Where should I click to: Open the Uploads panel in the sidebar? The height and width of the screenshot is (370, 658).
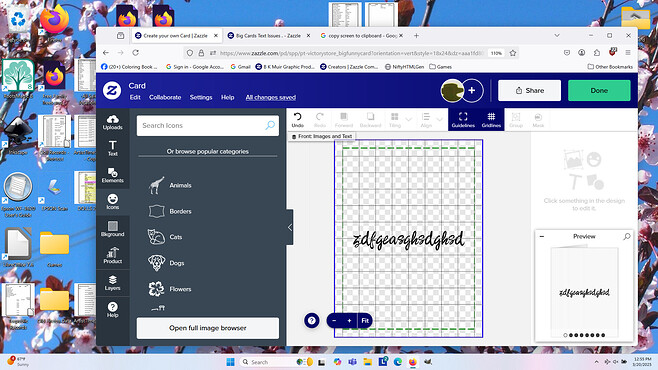tap(112, 122)
